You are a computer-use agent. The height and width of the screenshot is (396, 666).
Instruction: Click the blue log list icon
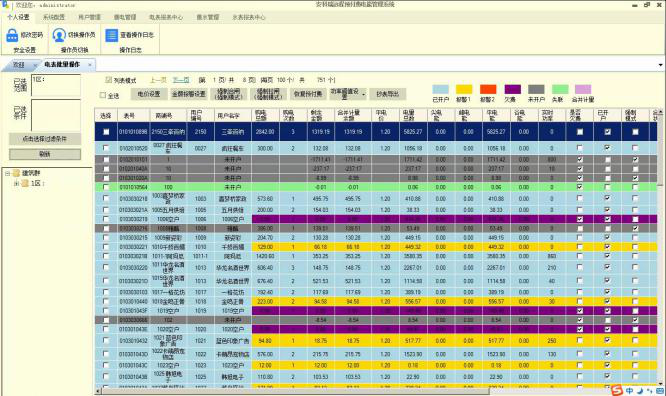click(x=111, y=35)
